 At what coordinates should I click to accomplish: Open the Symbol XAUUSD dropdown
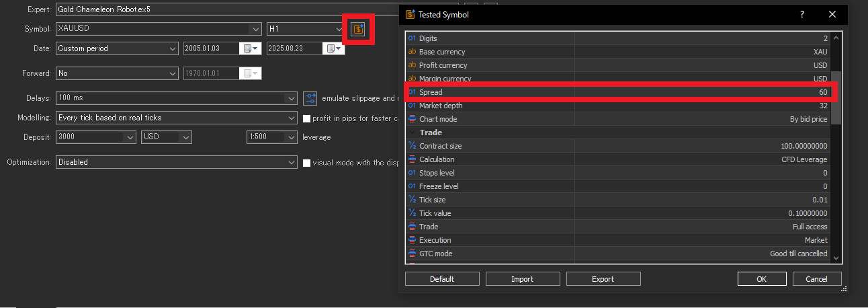(255, 29)
